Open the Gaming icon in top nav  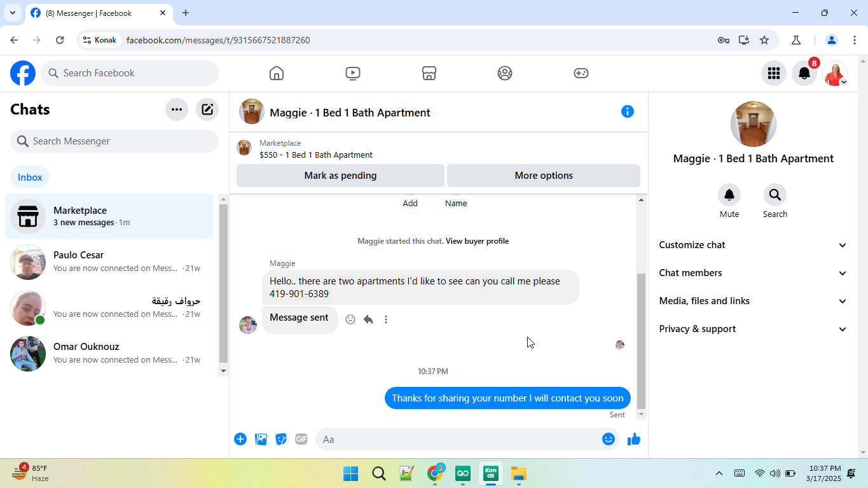[x=581, y=73]
